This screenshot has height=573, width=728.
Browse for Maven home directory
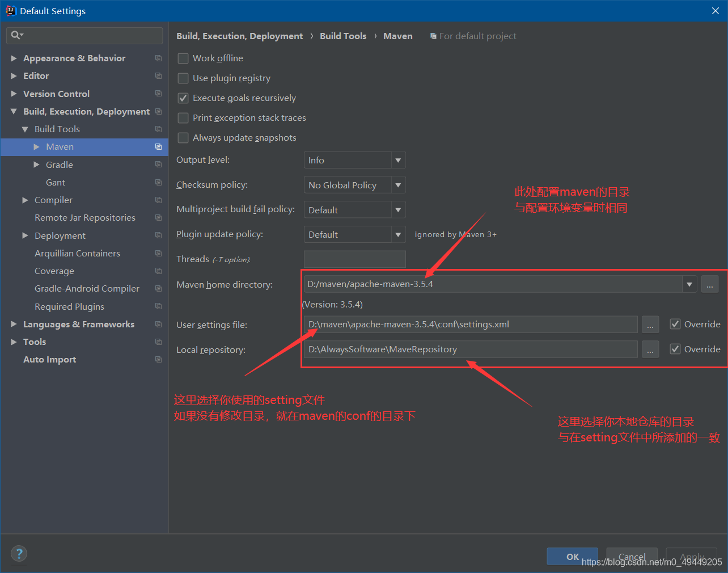tap(710, 284)
